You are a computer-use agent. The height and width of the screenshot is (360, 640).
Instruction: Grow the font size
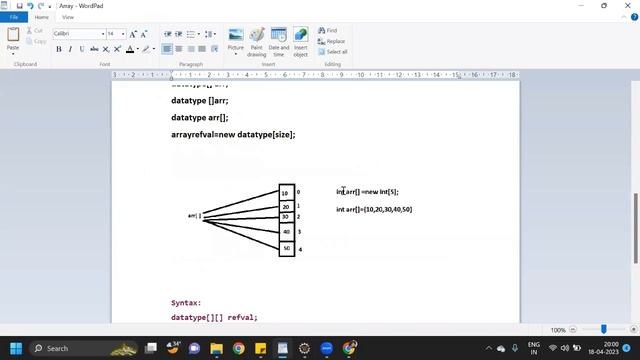pos(133,34)
